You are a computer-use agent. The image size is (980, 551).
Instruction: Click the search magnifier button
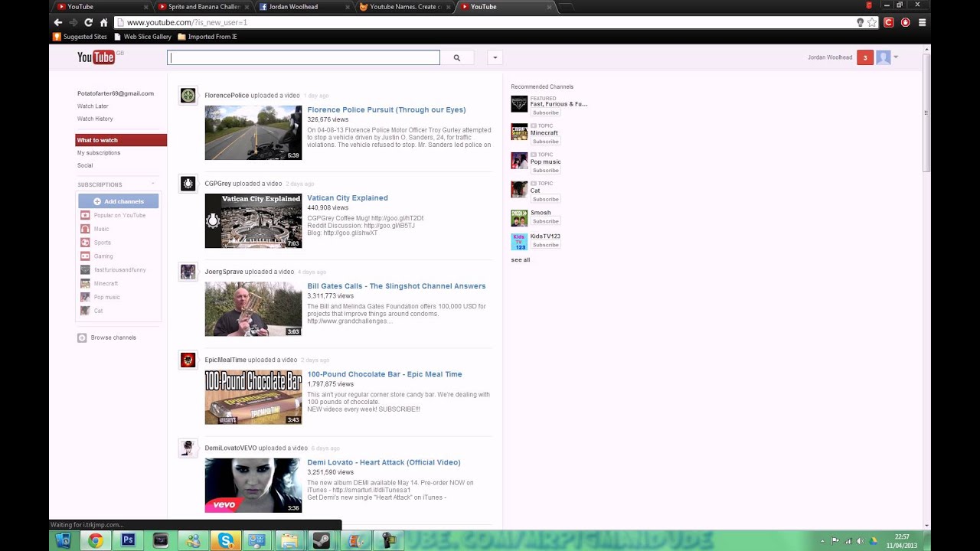point(457,57)
